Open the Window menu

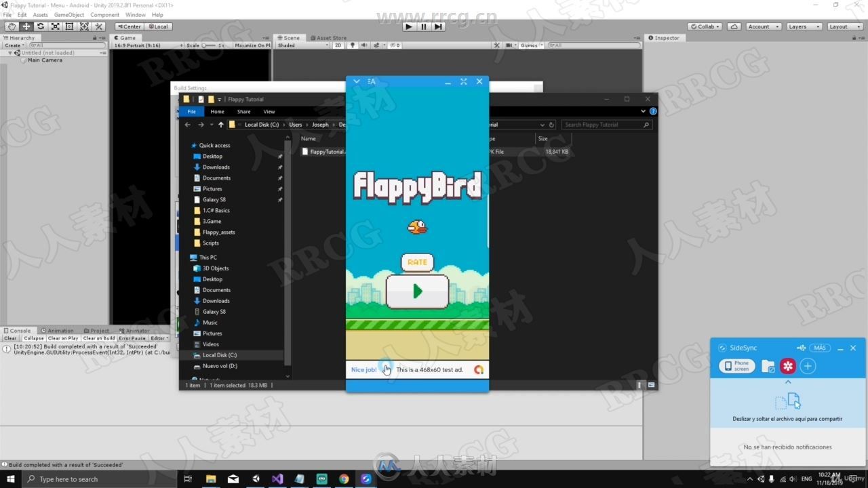pos(136,15)
